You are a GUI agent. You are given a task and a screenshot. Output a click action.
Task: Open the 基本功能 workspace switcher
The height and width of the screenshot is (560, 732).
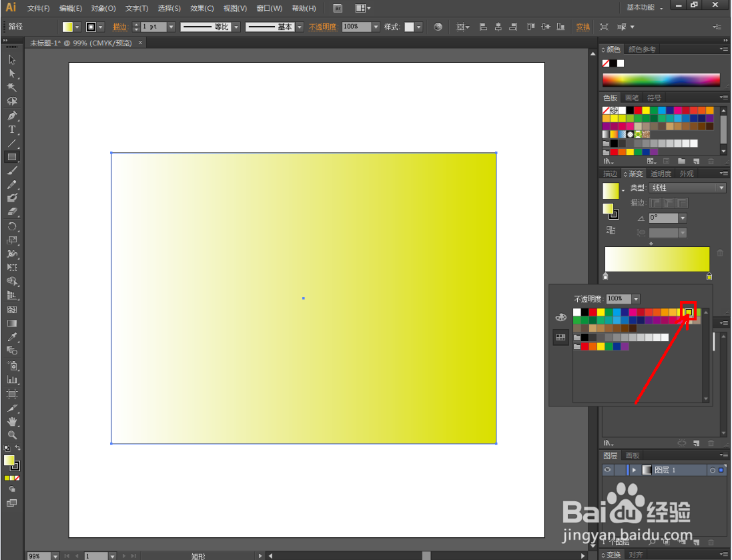tap(644, 7)
